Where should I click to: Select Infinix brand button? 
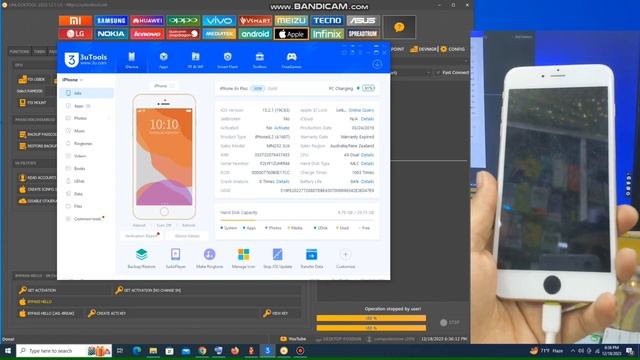point(327,34)
